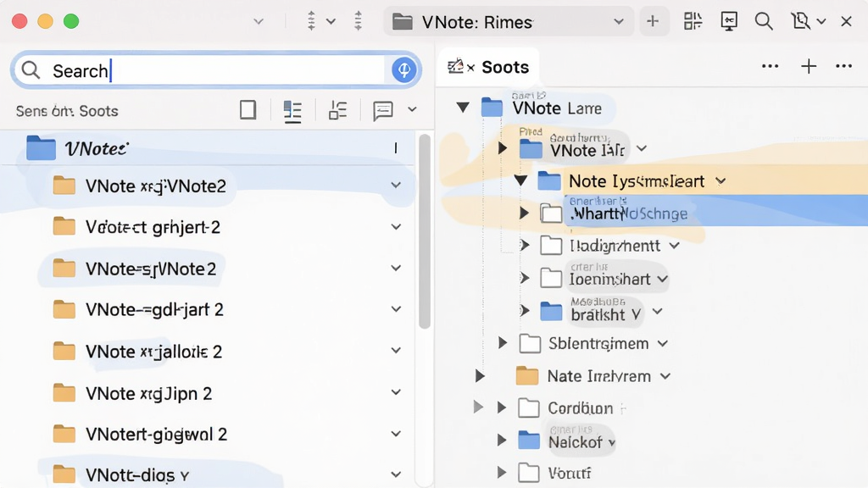Expand chevron of VNote xrgJipn 2 row
The width and height of the screenshot is (868, 488).
pyautogui.click(x=396, y=393)
